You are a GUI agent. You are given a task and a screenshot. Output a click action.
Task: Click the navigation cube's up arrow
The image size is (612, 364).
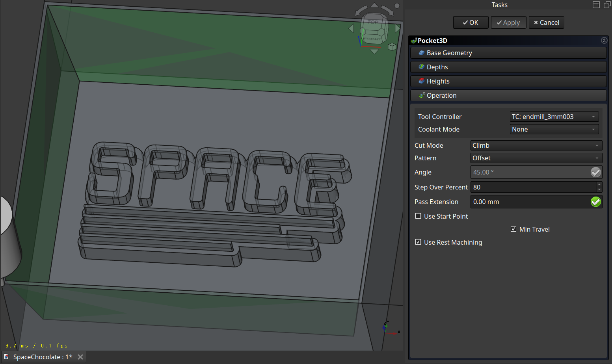374,5
